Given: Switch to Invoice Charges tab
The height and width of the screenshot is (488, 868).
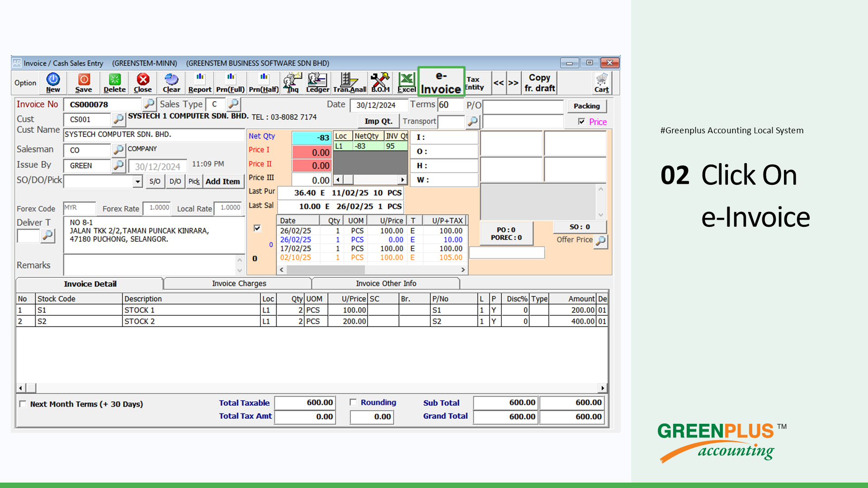Looking at the screenshot, I should 239,283.
